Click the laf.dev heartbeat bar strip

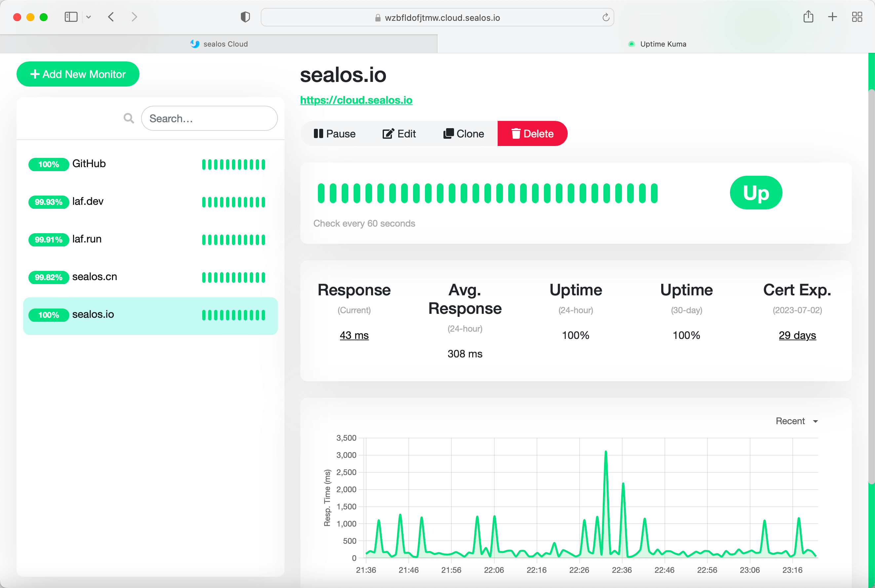click(233, 202)
